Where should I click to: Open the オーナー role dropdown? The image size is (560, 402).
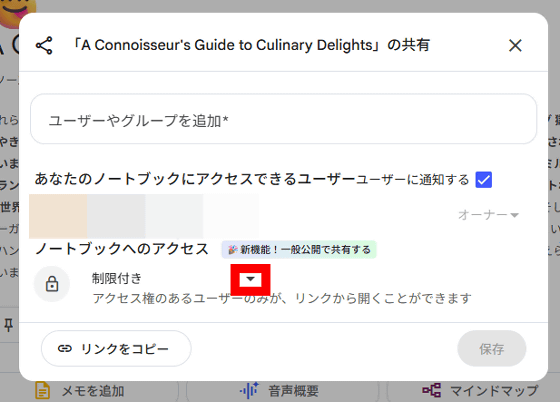point(488,215)
